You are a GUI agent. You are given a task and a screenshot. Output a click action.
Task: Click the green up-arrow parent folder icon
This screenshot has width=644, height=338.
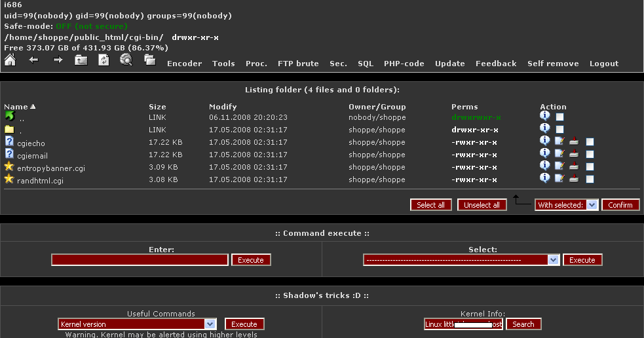9,116
